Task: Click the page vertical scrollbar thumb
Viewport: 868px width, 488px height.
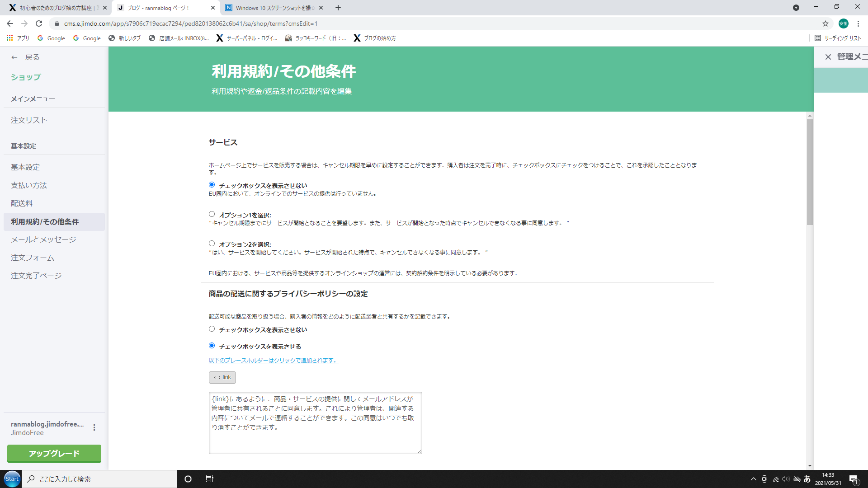Action: (810, 172)
